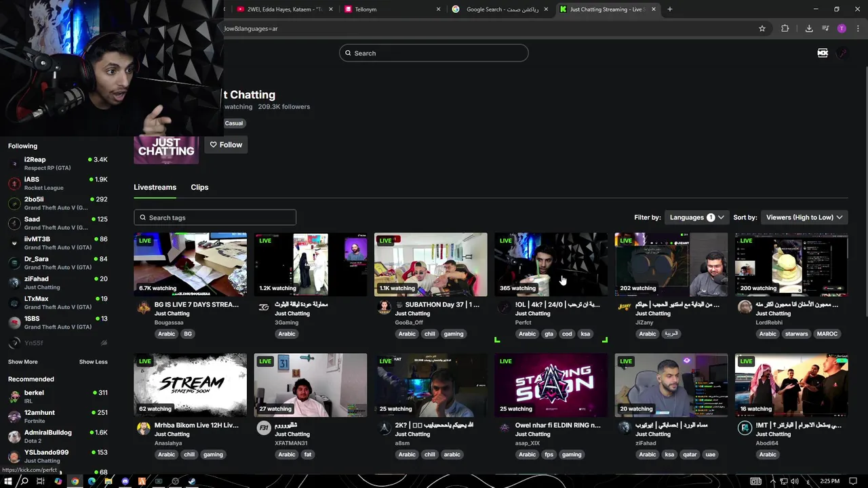Open XFATMAN31 streamer avatar
Image resolution: width=868 pixels, height=488 pixels.
click(x=264, y=428)
